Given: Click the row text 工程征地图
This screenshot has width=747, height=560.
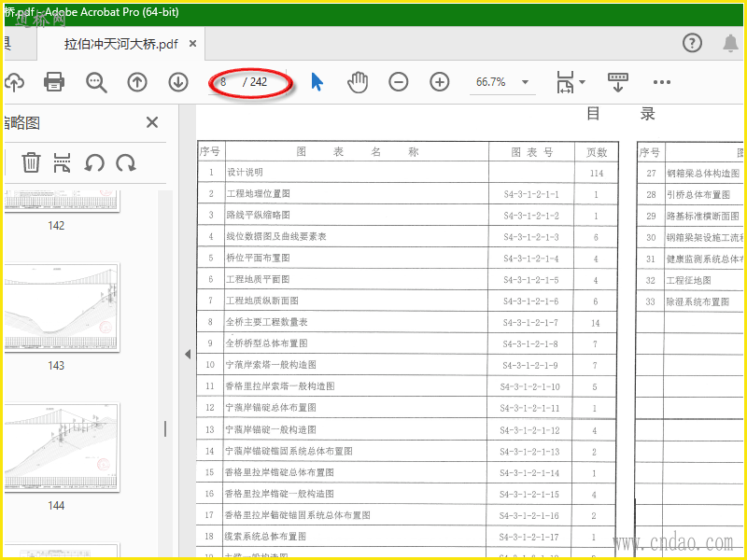Looking at the screenshot, I should click(688, 281).
